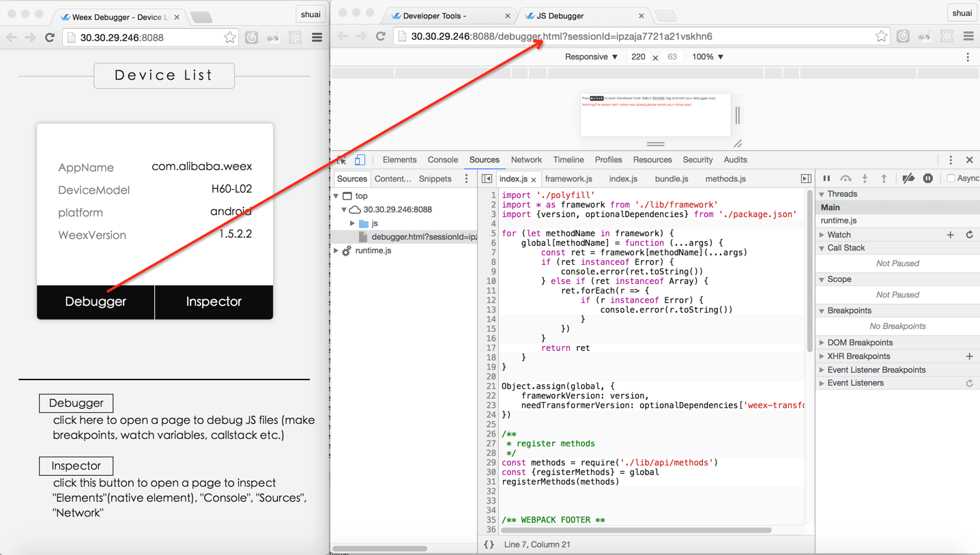The image size is (980, 555).
Task: Open the 100% zoom dropdown
Action: click(x=708, y=57)
